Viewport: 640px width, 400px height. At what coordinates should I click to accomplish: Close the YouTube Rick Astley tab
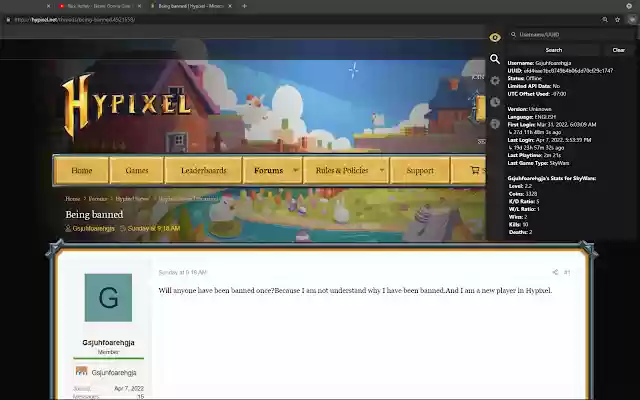click(139, 6)
